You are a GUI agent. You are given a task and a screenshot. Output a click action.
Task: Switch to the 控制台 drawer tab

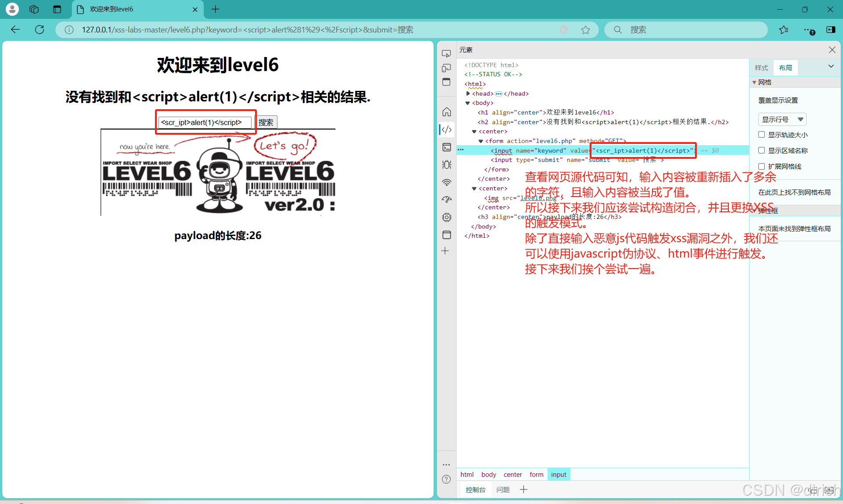pos(476,490)
